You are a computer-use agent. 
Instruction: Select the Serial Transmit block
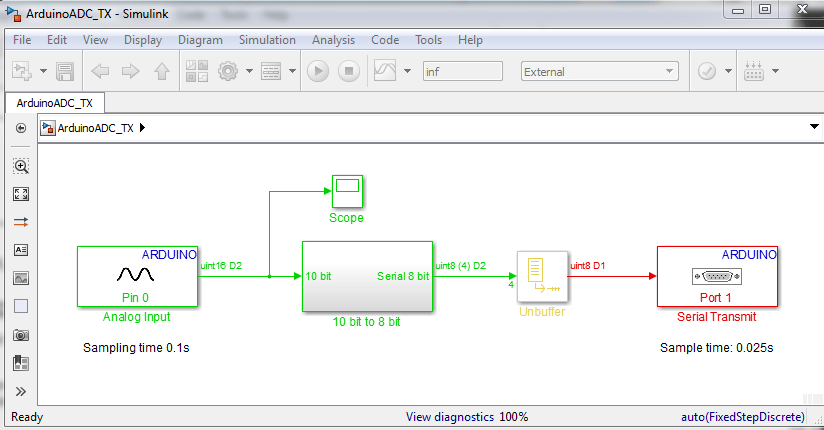click(x=717, y=277)
